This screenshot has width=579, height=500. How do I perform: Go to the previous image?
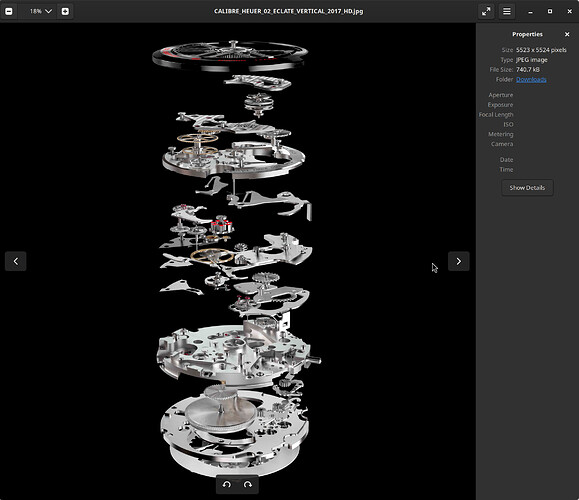pos(16,261)
